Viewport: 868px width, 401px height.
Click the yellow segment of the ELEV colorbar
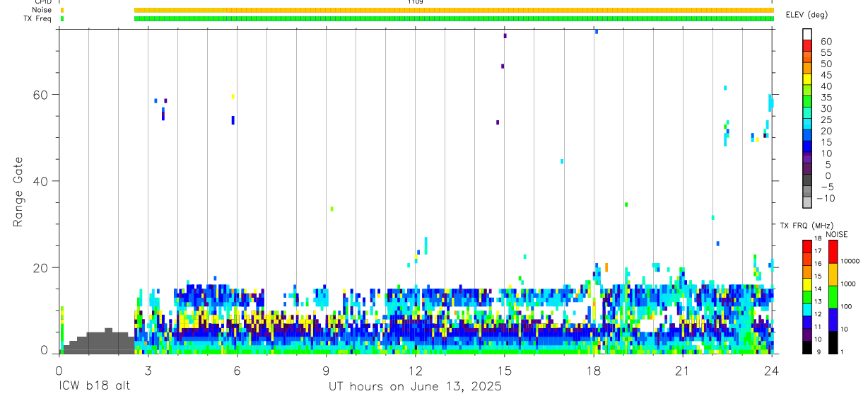[807, 81]
